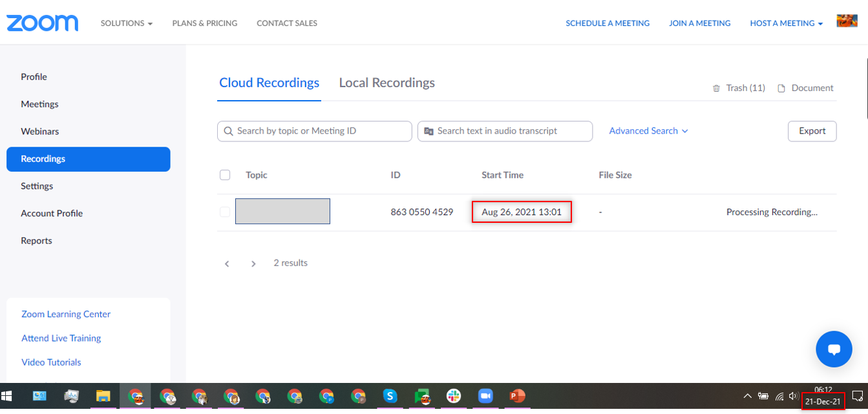Click the Export button
Viewport: 868px width, 414px height.
[x=812, y=131]
